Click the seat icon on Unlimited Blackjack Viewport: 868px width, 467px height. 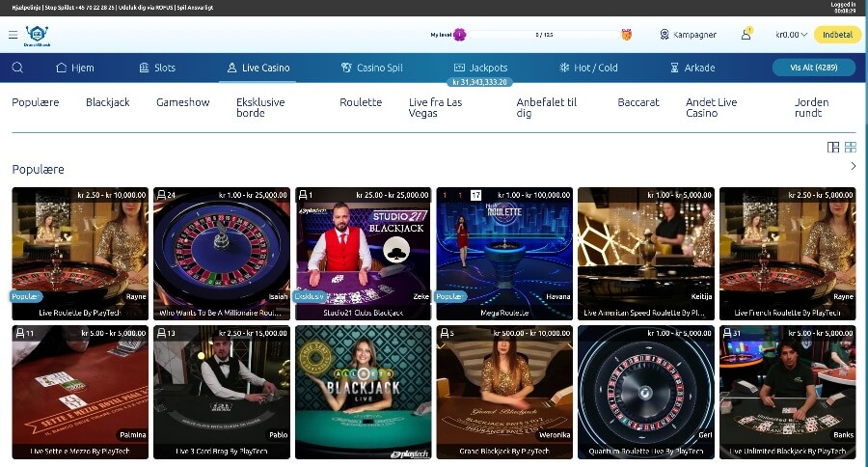pos(727,333)
